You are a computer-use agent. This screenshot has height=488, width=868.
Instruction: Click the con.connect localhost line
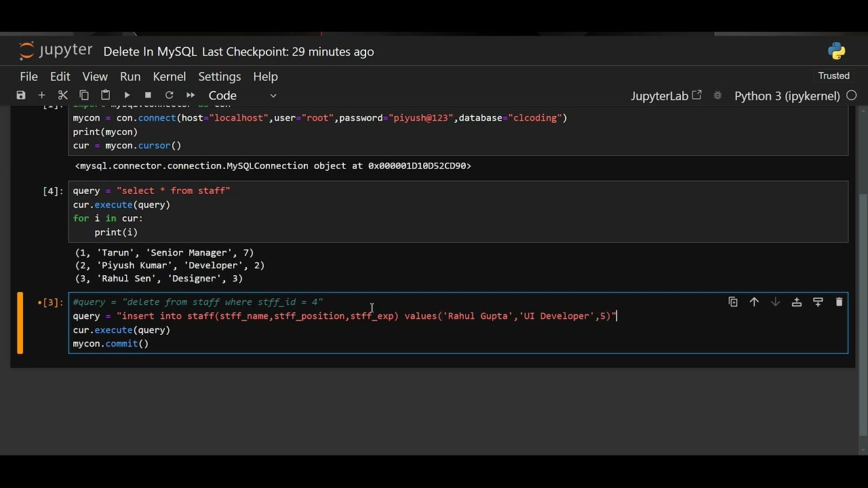coord(320,118)
